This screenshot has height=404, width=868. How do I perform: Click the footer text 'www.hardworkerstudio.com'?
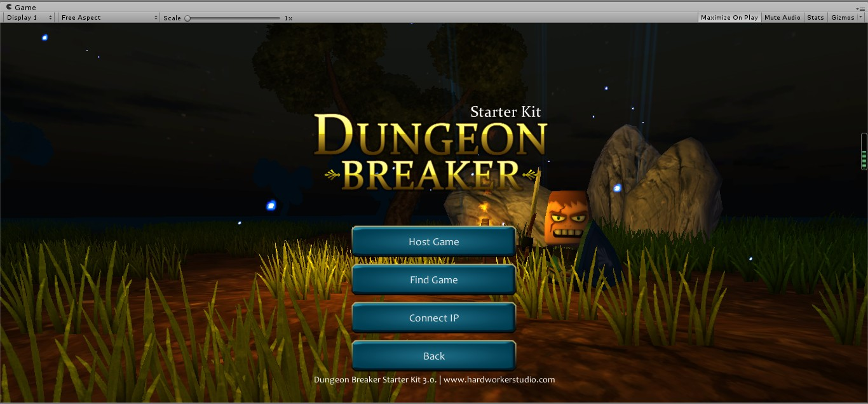[x=499, y=379]
